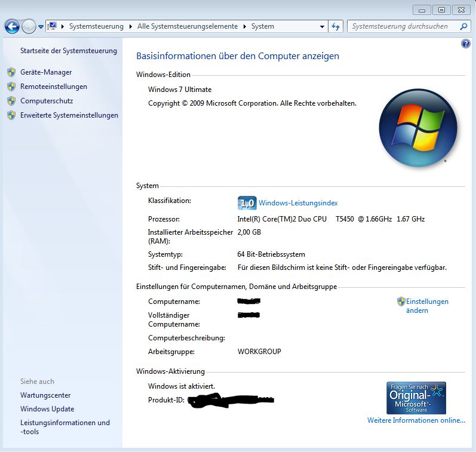476x452 pixels.
Task: Open Leistungsinformationen und -tools link
Action: click(65, 427)
